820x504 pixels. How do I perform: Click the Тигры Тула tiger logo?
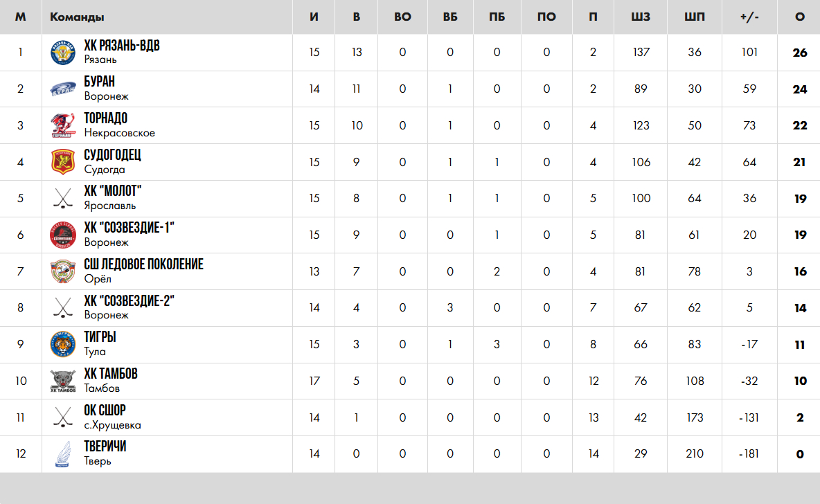point(63,344)
